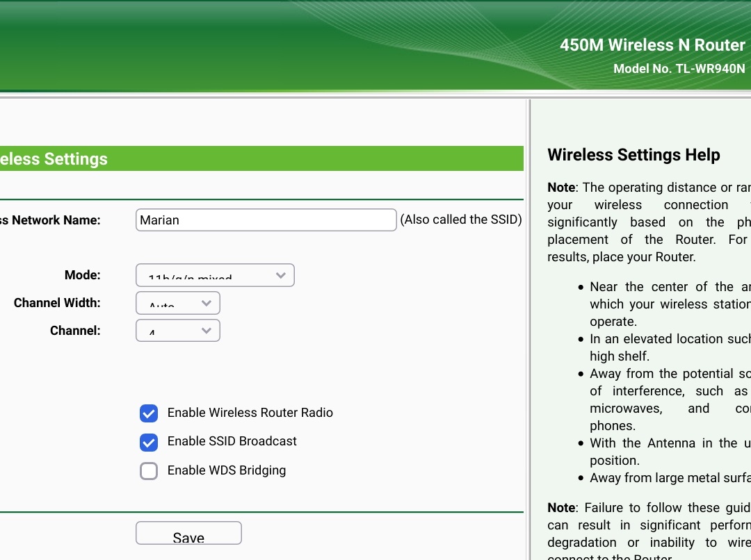Click the Channel Width chevron arrow

click(206, 303)
